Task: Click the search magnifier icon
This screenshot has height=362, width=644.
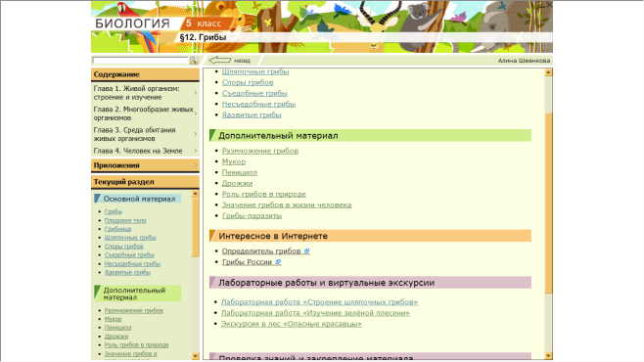Action: [194, 61]
